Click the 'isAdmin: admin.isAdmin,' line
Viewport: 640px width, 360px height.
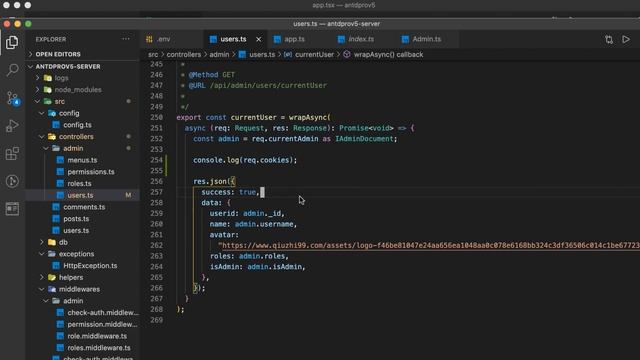(x=258, y=267)
